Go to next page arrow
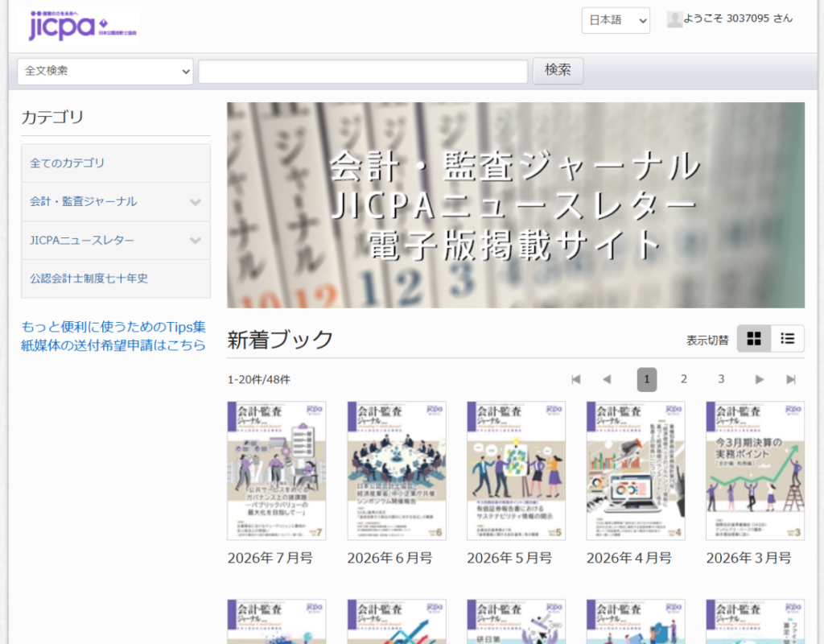This screenshot has width=824, height=644. pos(759,380)
